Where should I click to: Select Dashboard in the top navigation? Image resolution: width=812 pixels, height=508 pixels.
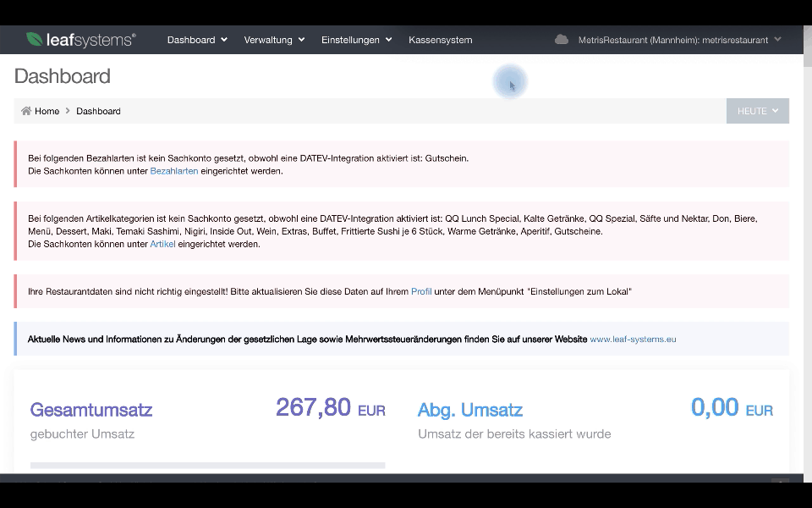pos(191,39)
